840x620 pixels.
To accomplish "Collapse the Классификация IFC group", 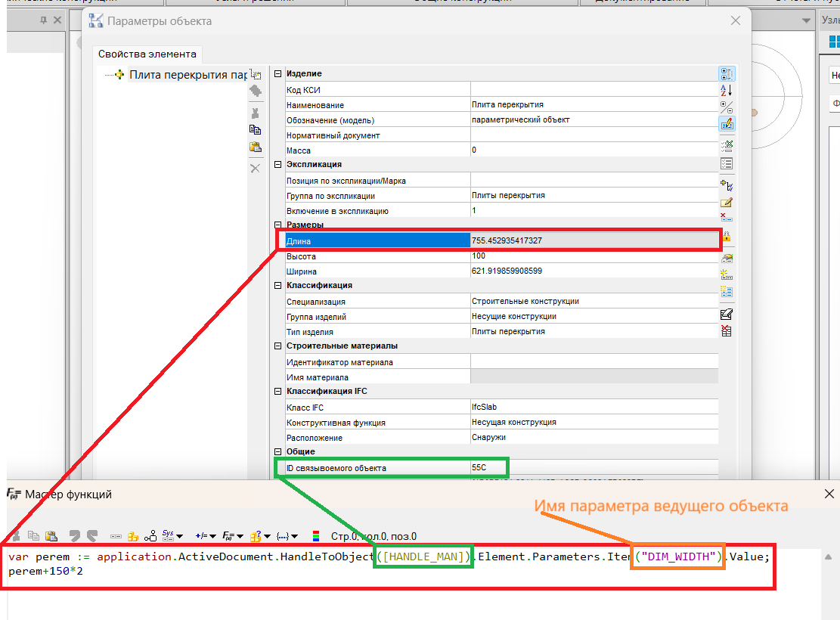I will click(x=278, y=391).
